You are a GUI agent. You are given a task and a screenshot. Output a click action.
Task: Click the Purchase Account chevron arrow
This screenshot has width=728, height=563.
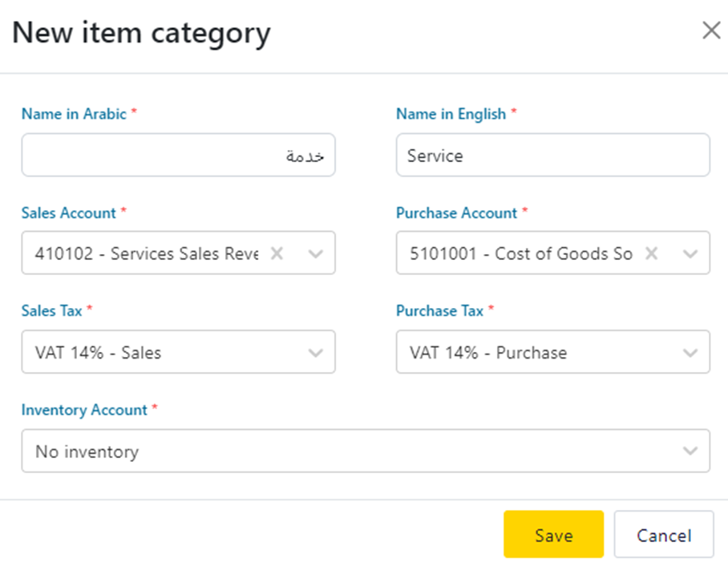[x=690, y=253]
